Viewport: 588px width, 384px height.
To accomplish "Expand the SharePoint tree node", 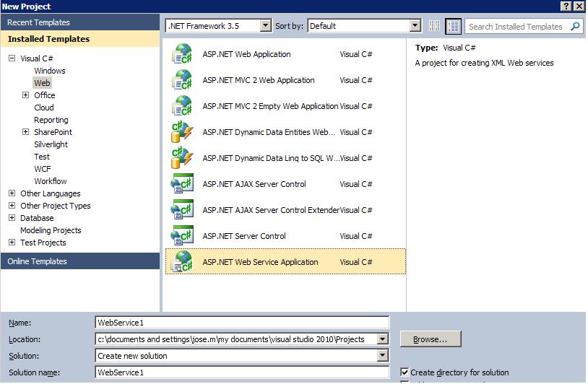I will click(25, 131).
